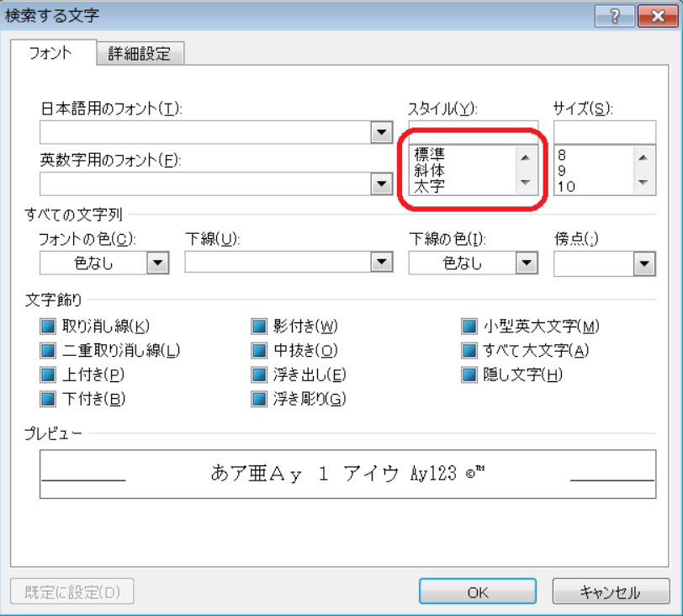Open the 日本語用のフォント dropdown
Viewport: 683px width, 616px height.
382,132
